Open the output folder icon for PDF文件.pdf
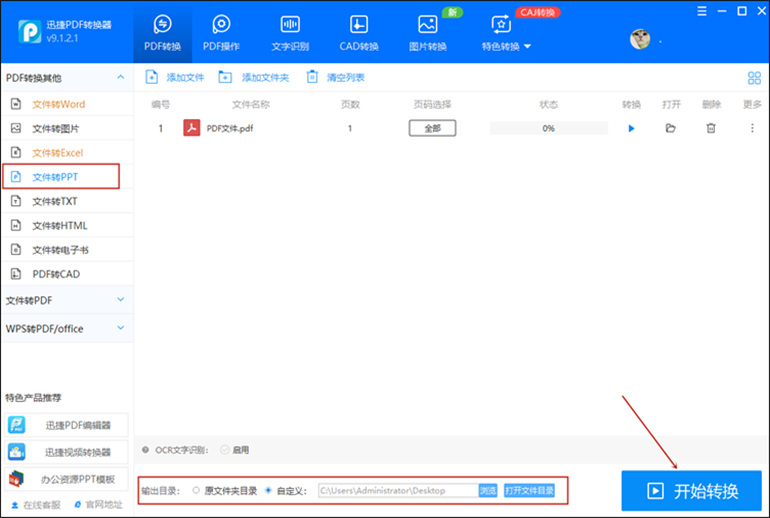 pyautogui.click(x=670, y=128)
